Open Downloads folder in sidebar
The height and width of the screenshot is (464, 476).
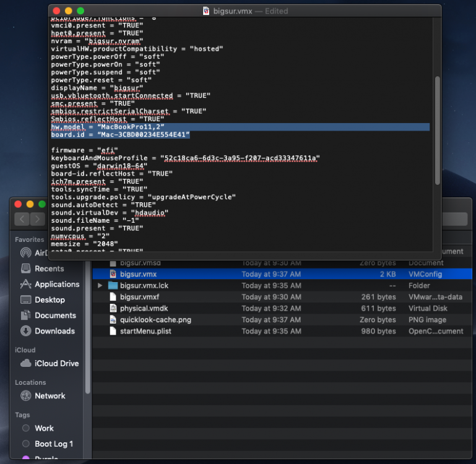tap(48, 331)
